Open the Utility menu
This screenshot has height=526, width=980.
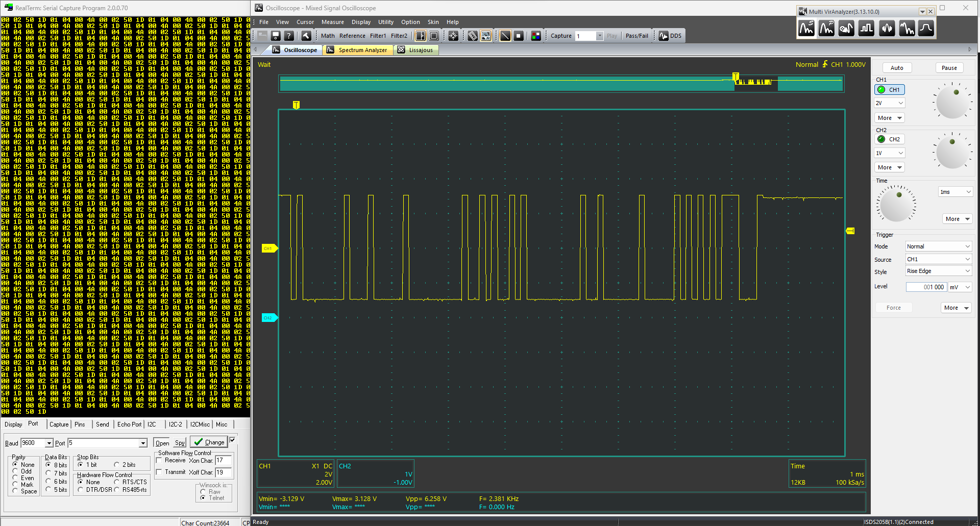tap(386, 22)
